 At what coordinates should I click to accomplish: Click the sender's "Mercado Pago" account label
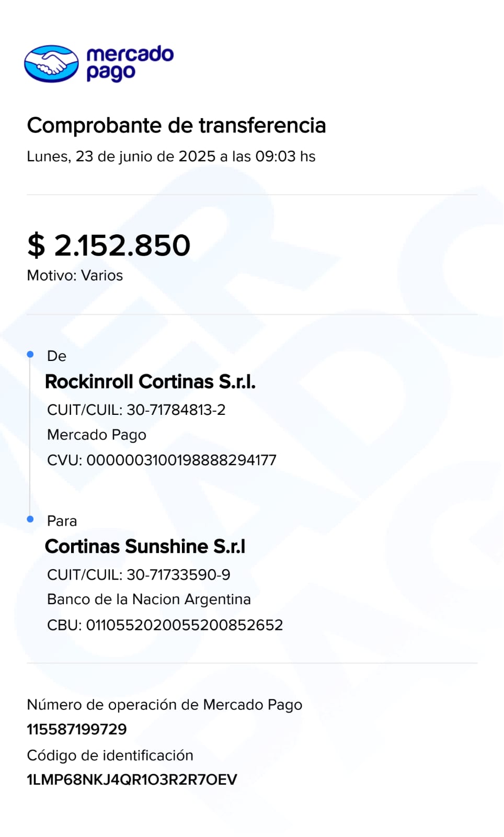coord(97,435)
